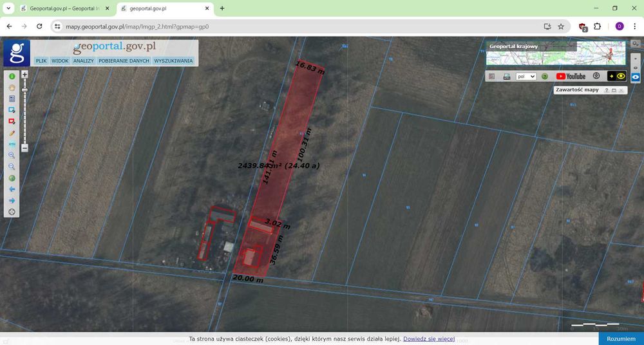Open the Dowiedz się więcej link
Screen dimensions: 644x345
429,339
